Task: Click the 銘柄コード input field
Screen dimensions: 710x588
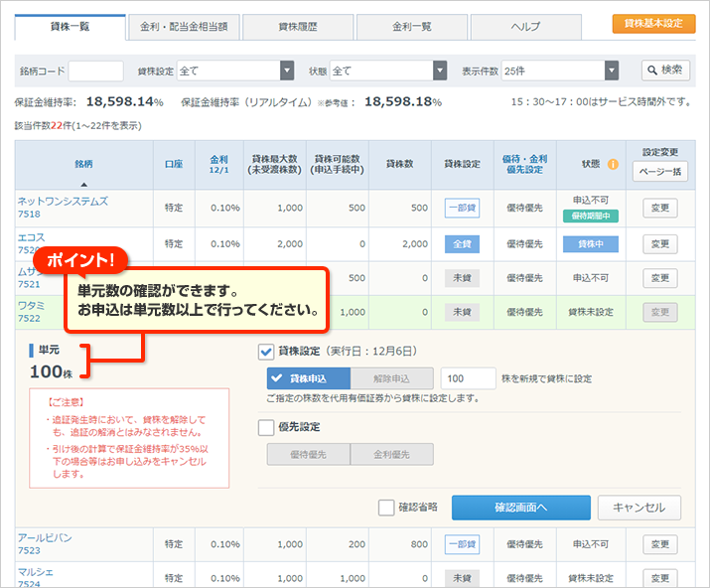Action: tap(95, 71)
